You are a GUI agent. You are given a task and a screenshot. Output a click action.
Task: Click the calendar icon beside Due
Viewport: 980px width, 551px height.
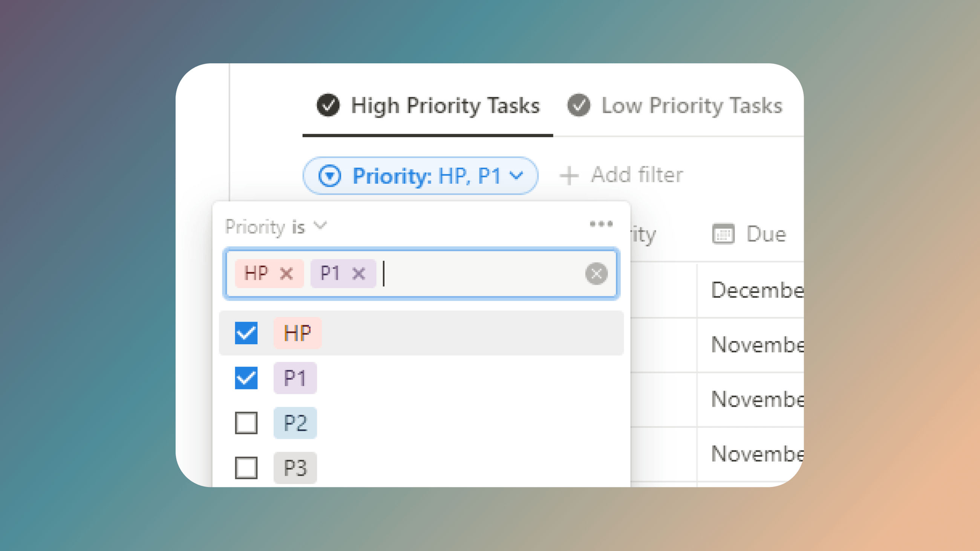tap(724, 234)
